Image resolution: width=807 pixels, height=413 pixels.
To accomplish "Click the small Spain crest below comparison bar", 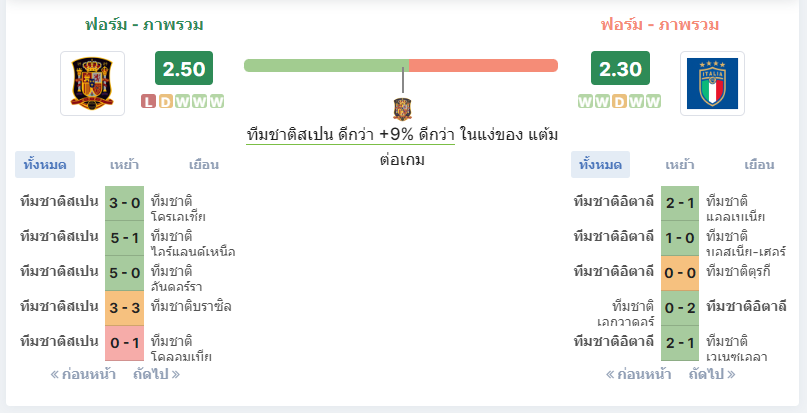I will click(402, 109).
